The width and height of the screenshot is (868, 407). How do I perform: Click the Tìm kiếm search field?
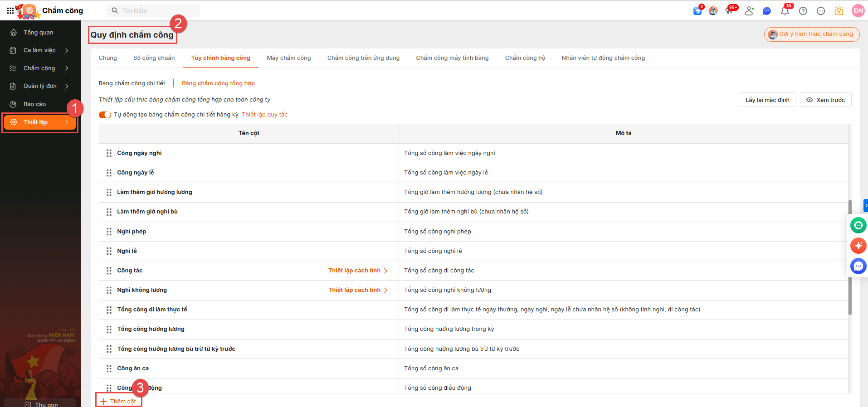point(154,10)
